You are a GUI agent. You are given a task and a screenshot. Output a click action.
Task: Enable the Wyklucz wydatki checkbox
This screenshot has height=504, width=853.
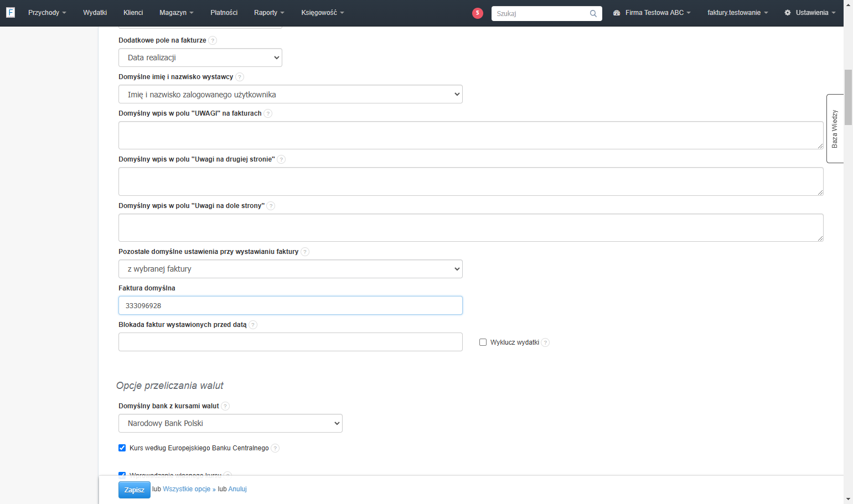tap(483, 342)
